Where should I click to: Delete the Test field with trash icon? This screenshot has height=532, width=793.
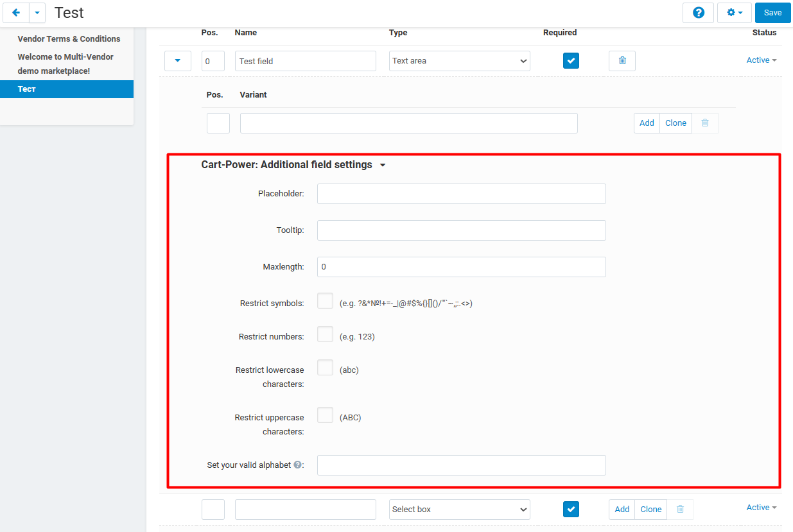pyautogui.click(x=622, y=61)
